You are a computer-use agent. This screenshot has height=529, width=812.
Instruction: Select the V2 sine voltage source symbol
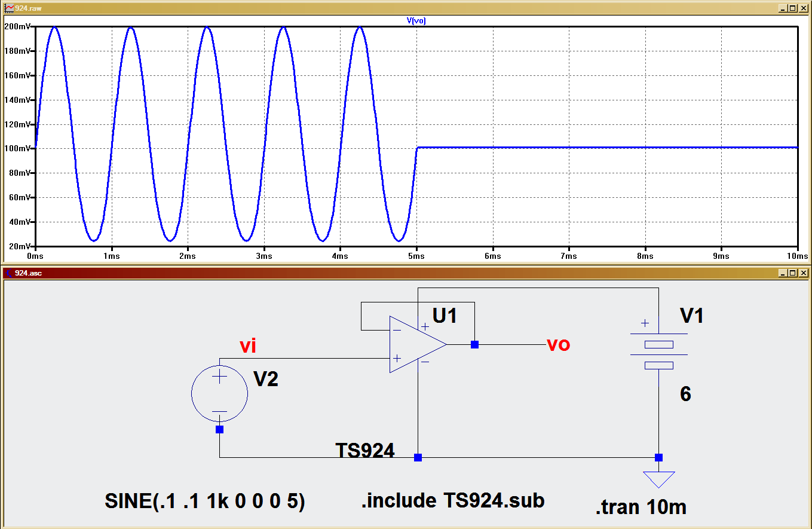[219, 394]
